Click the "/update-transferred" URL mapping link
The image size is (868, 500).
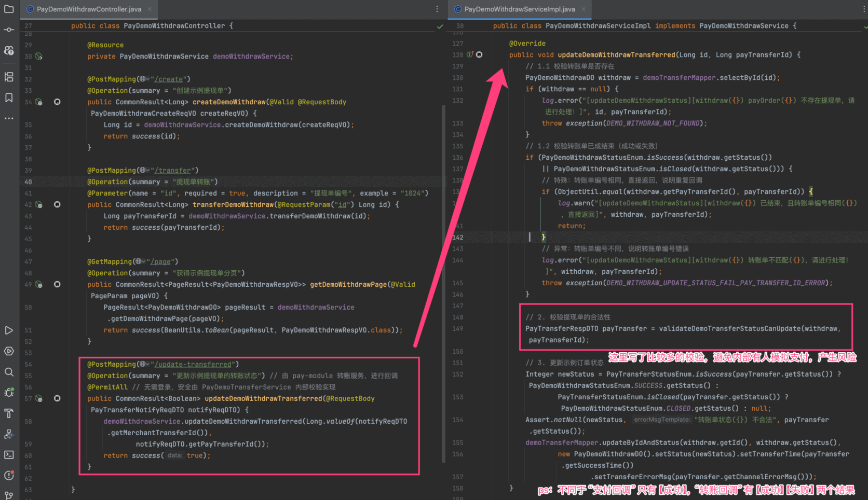(193, 365)
